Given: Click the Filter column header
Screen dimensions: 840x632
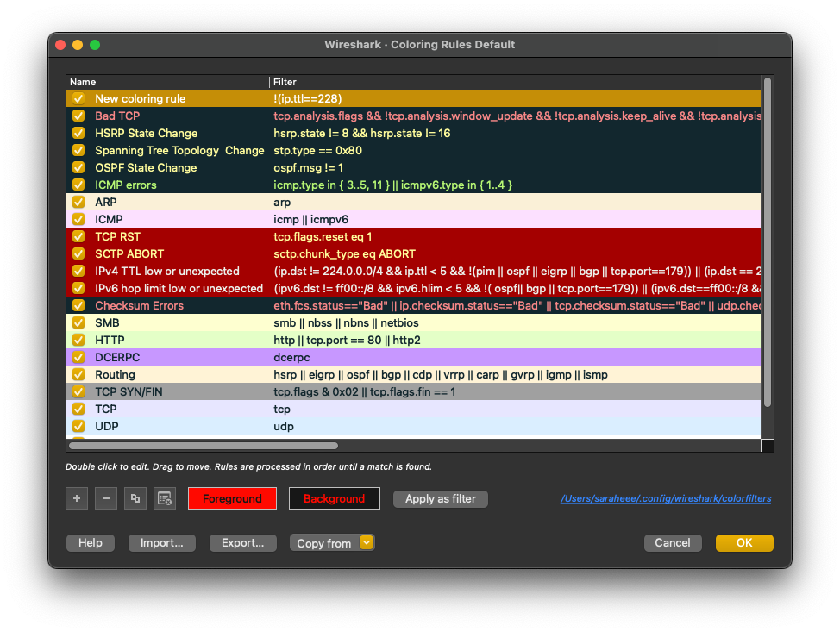Looking at the screenshot, I should (515, 82).
